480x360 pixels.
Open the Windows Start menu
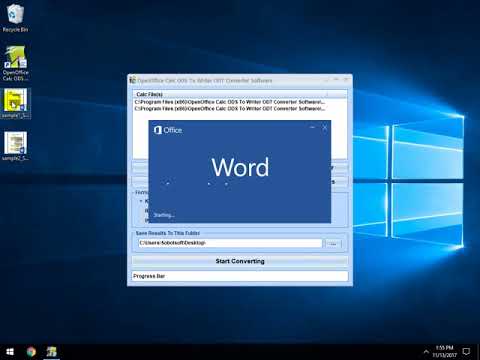pyautogui.click(x=10, y=352)
